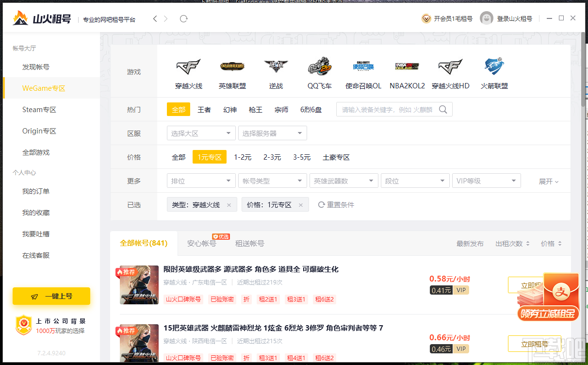Open thumbnail of 限时英雄级武器多 listing

click(x=139, y=285)
